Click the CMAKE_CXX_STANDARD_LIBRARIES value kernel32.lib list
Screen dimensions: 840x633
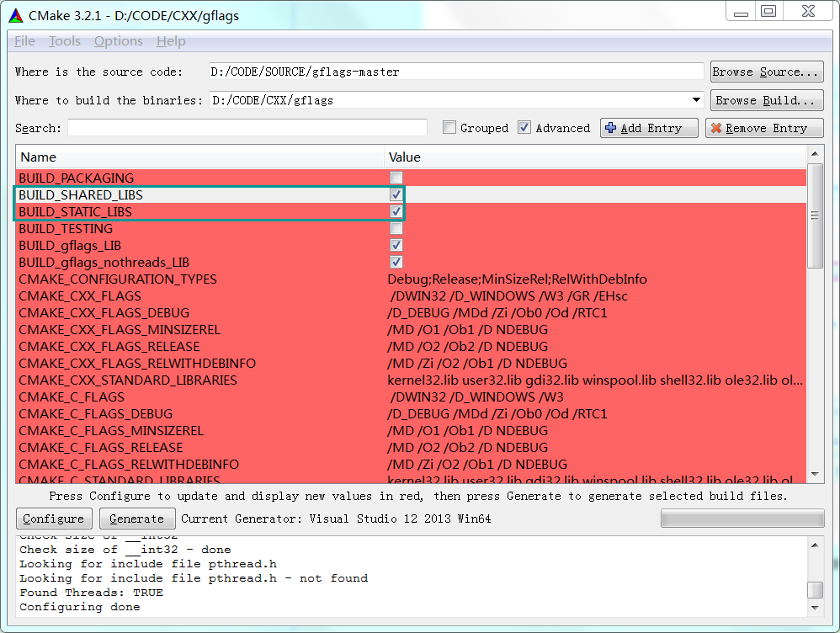(x=595, y=380)
